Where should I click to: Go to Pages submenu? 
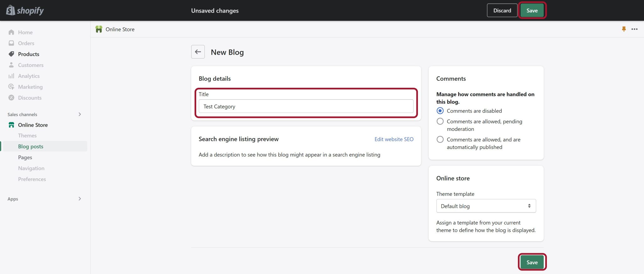(25, 157)
